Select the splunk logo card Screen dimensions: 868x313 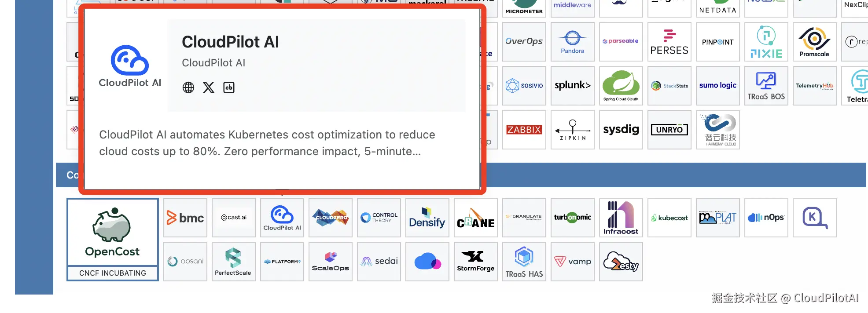pyautogui.click(x=573, y=86)
